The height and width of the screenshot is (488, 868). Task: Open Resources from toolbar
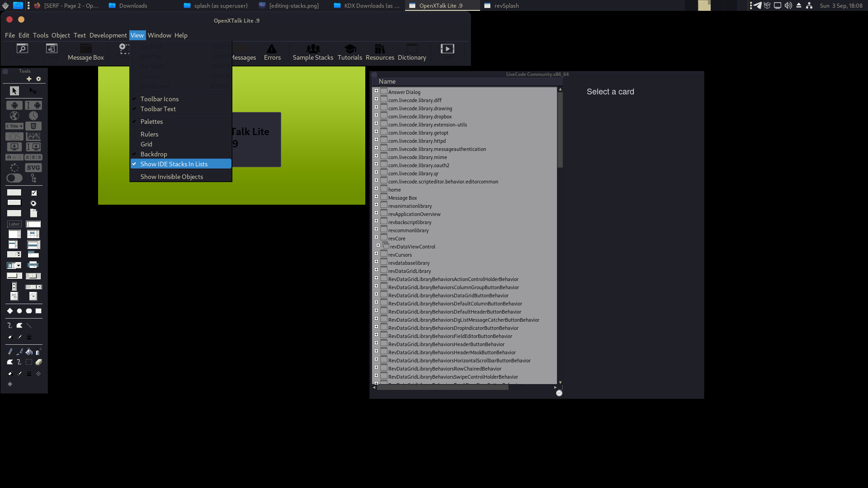tap(380, 52)
